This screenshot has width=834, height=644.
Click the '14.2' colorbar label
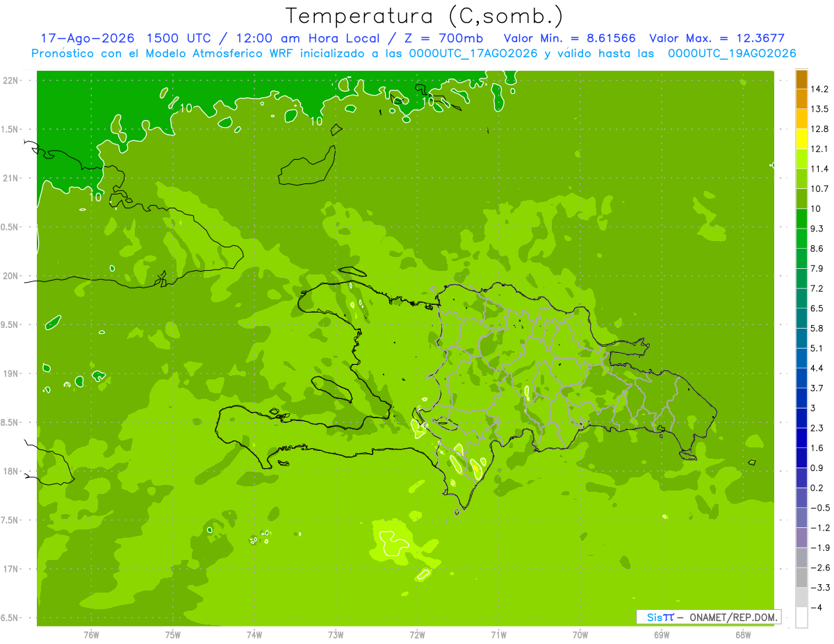click(821, 89)
